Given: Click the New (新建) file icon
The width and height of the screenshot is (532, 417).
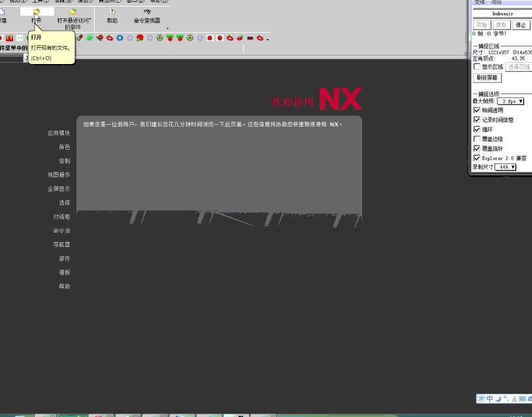Looking at the screenshot, I should tap(2, 12).
